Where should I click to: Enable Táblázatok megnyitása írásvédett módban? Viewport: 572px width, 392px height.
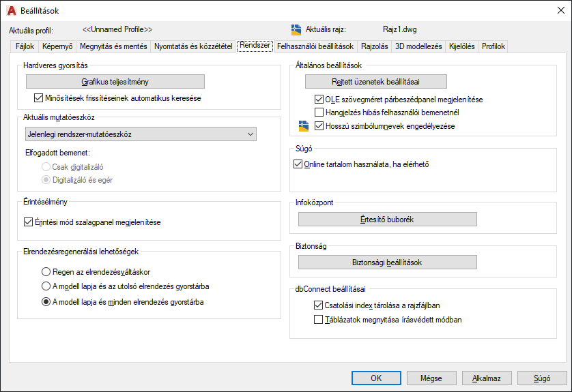319,320
